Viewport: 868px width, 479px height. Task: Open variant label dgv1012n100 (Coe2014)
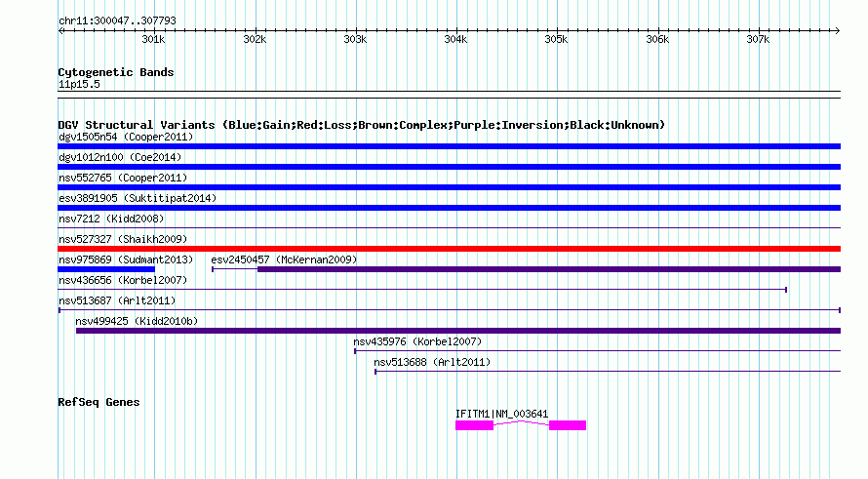(x=120, y=157)
